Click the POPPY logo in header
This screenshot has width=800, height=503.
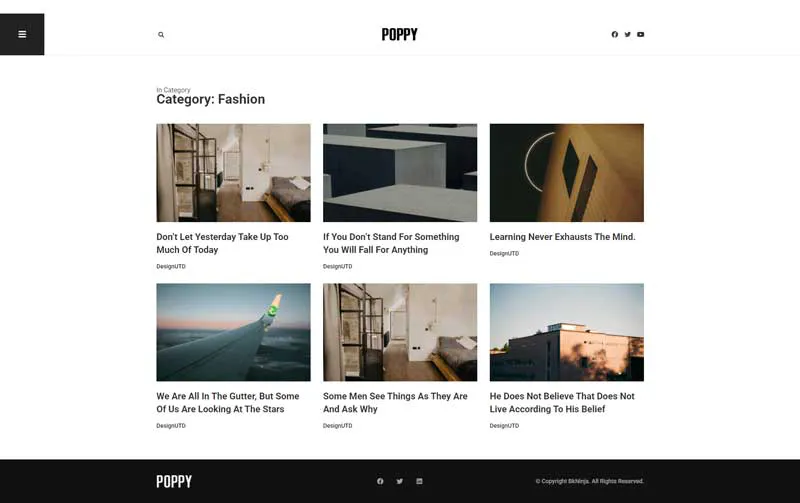[399, 34]
